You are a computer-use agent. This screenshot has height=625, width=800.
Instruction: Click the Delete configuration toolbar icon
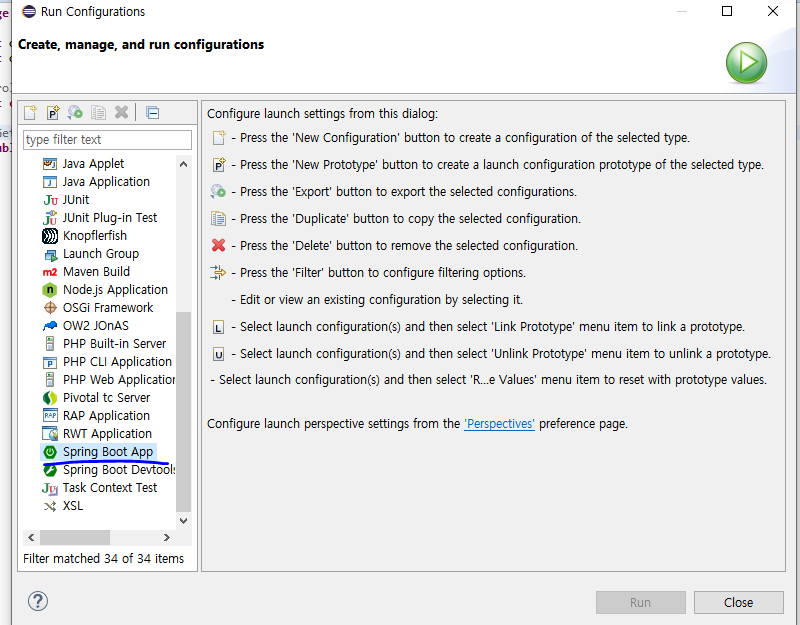pyautogui.click(x=121, y=112)
